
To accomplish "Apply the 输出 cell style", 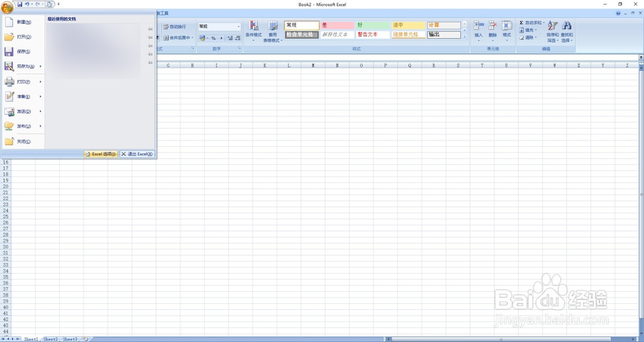I will (444, 35).
